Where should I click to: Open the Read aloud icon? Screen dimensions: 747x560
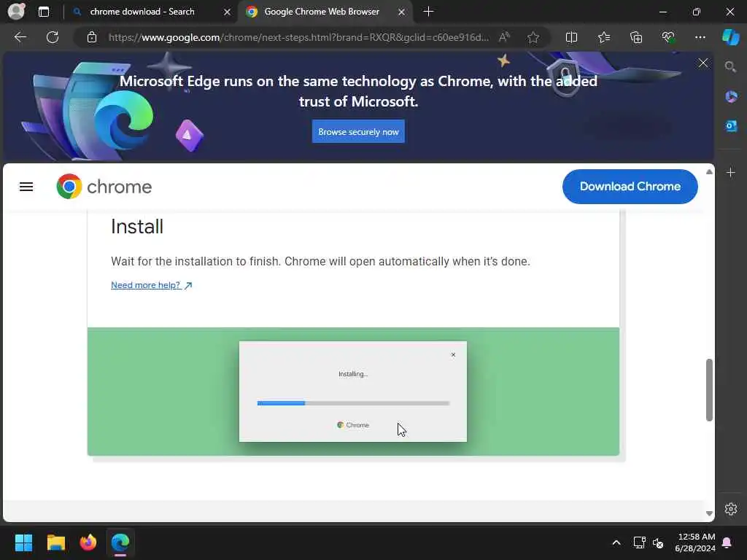point(504,37)
